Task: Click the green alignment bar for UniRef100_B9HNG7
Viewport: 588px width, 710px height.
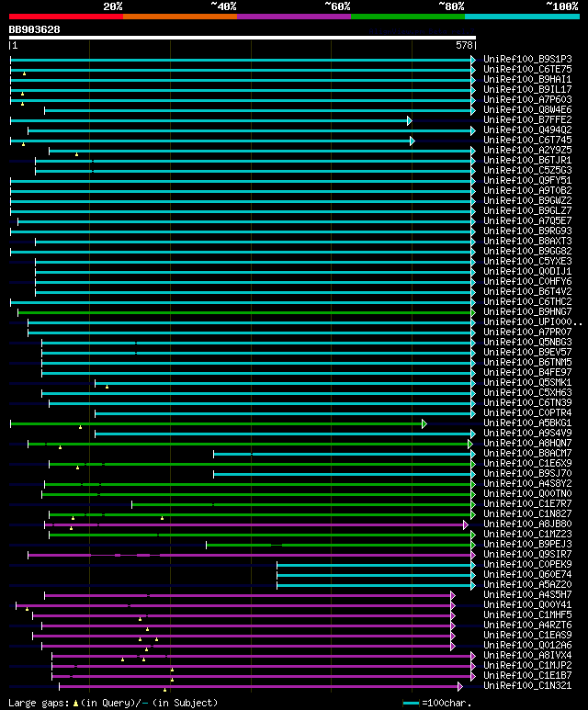Action: coord(244,312)
